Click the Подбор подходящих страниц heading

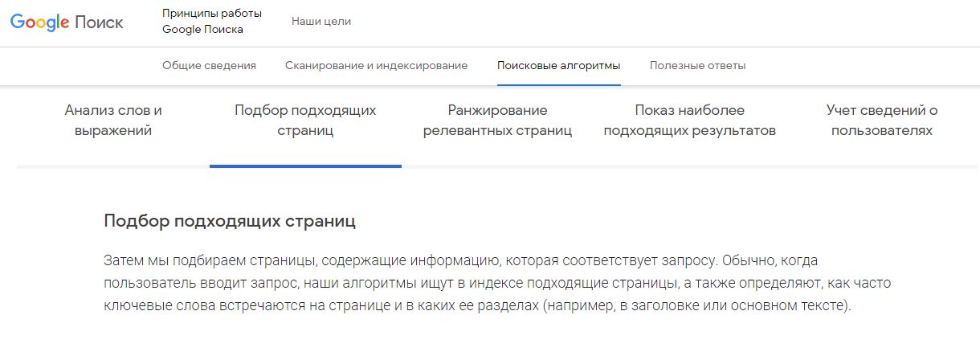[x=230, y=221]
